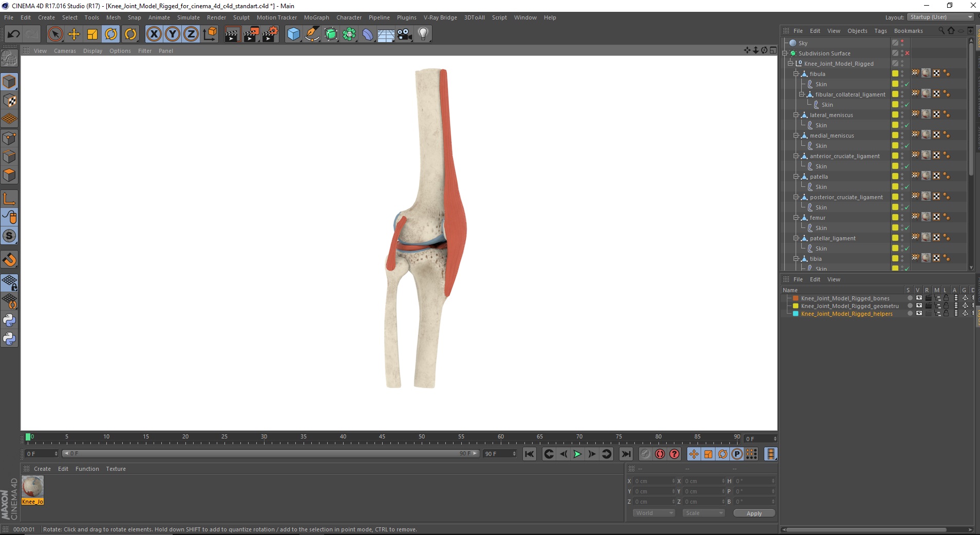Click the timeline at frame 45
980x535 pixels.
(382, 438)
